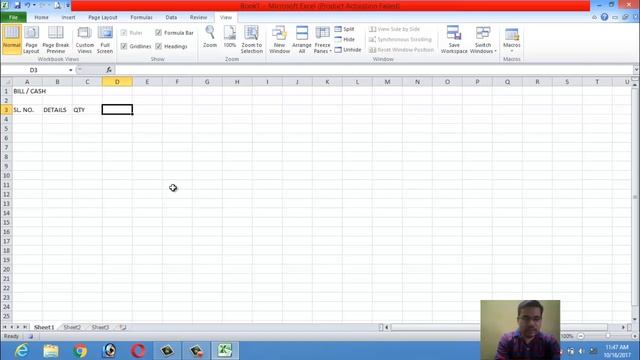This screenshot has width=640, height=360.
Task: Toggle the Ruler checkbox
Action: [x=124, y=33]
